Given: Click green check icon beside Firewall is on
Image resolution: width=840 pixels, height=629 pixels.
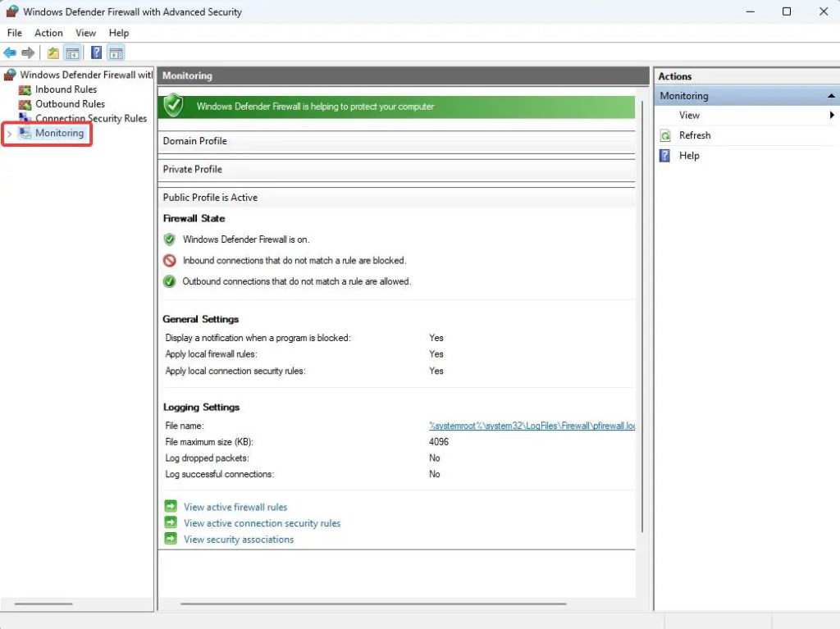Looking at the screenshot, I should tap(169, 239).
